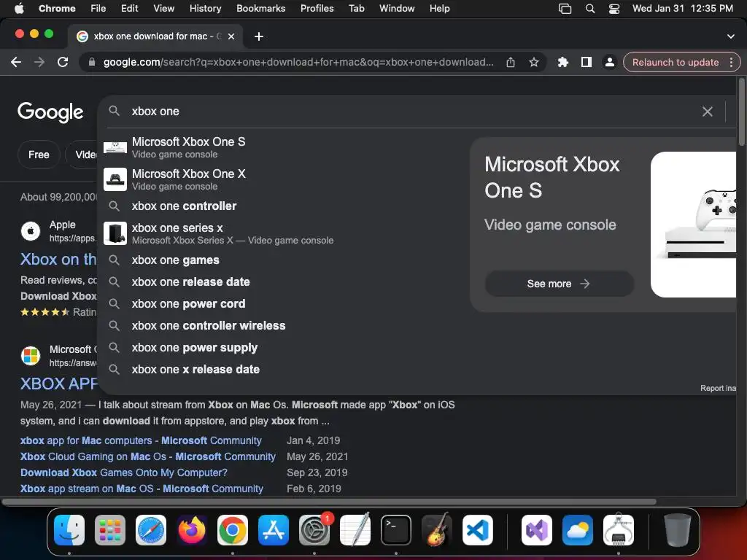
Task: Click Relaunch to update button
Action: pyautogui.click(x=676, y=63)
